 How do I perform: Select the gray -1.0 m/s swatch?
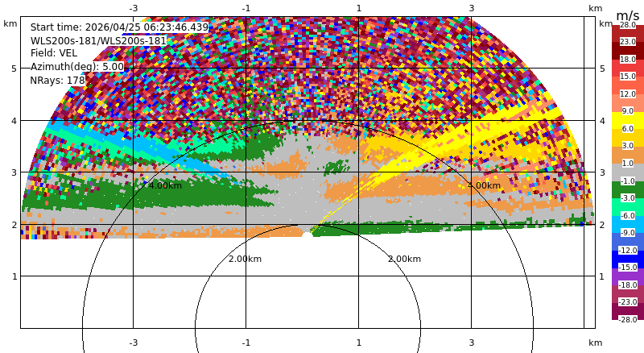pos(628,172)
